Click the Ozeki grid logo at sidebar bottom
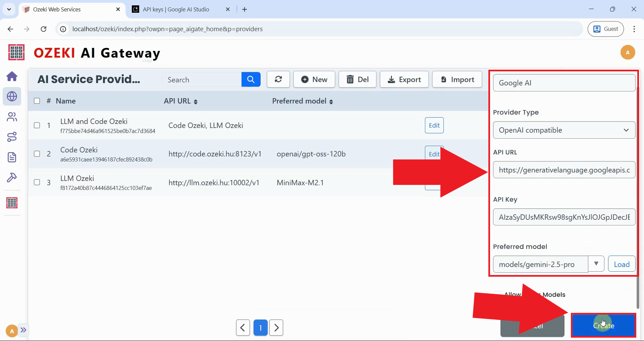 tap(12, 202)
